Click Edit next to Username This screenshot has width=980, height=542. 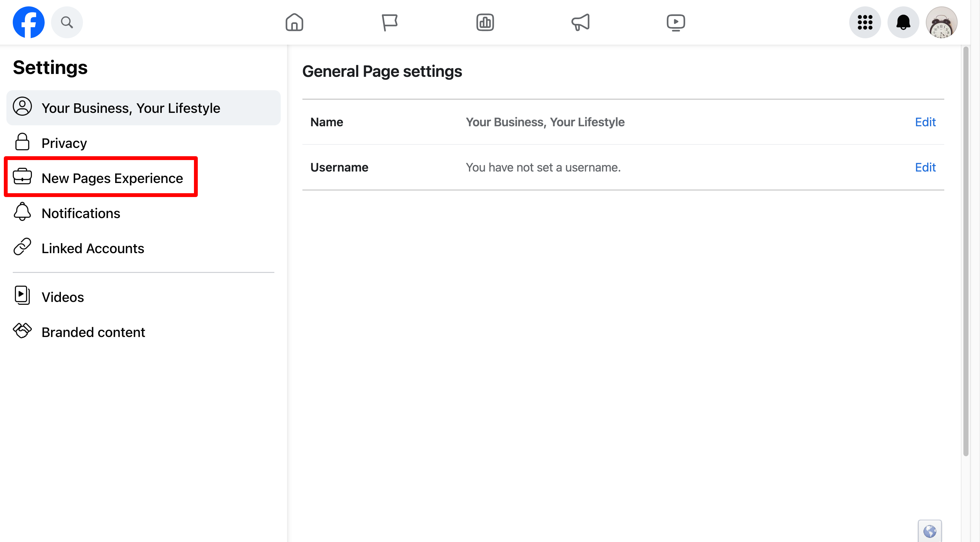pos(925,167)
